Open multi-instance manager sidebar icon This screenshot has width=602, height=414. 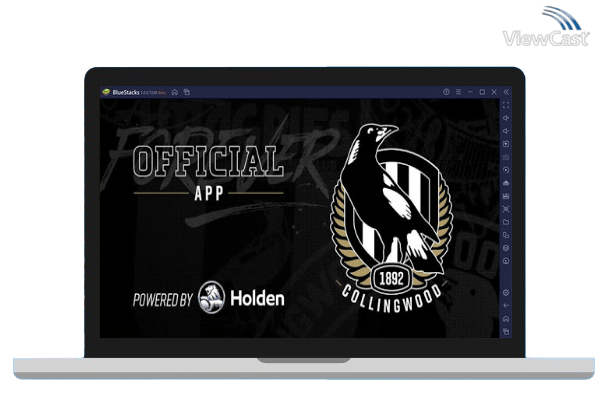tap(506, 235)
